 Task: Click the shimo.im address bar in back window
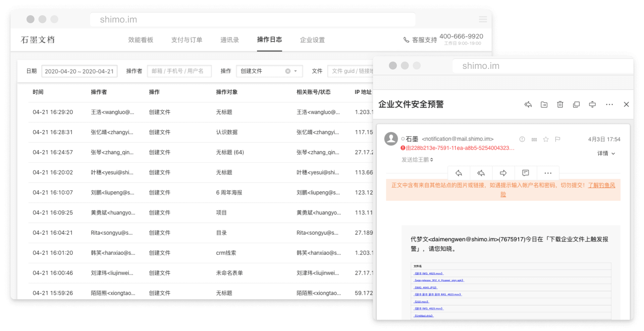pyautogui.click(x=252, y=20)
